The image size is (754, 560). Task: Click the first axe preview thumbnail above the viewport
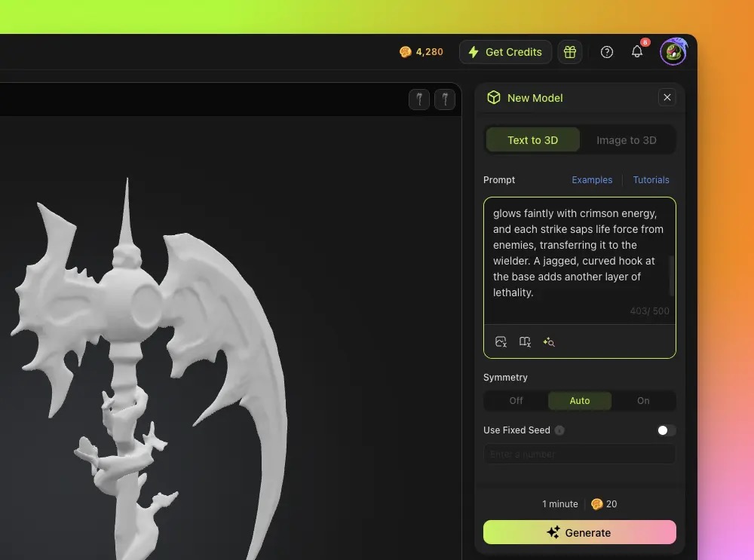(x=419, y=99)
